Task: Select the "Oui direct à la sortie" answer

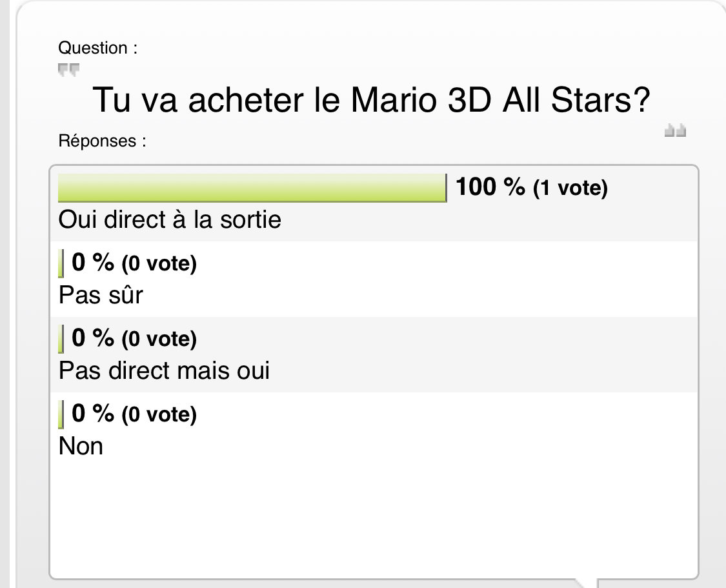Action: (x=170, y=219)
